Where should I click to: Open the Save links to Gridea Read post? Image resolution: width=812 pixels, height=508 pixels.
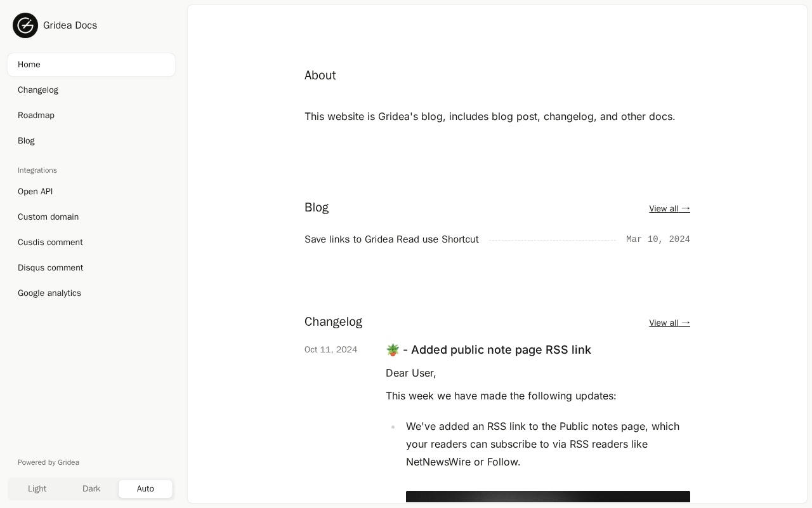(x=391, y=239)
